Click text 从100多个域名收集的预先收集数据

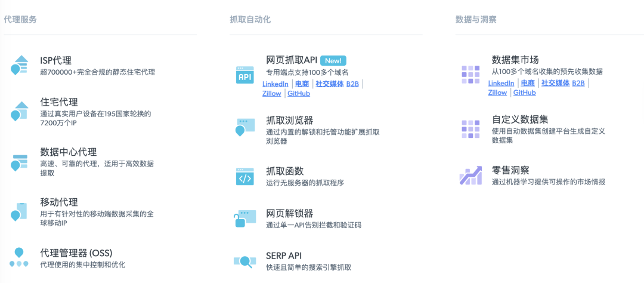pos(547,72)
